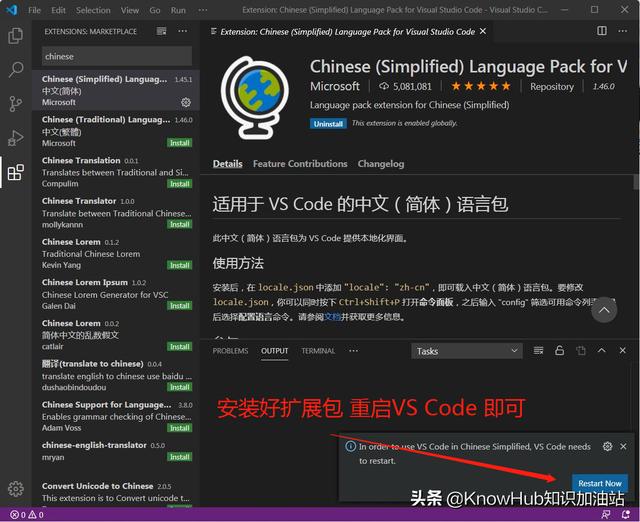Click gear icon for Chinese (Simplified) extension
Image resolution: width=640 pixels, height=522 pixels.
pos(186,102)
